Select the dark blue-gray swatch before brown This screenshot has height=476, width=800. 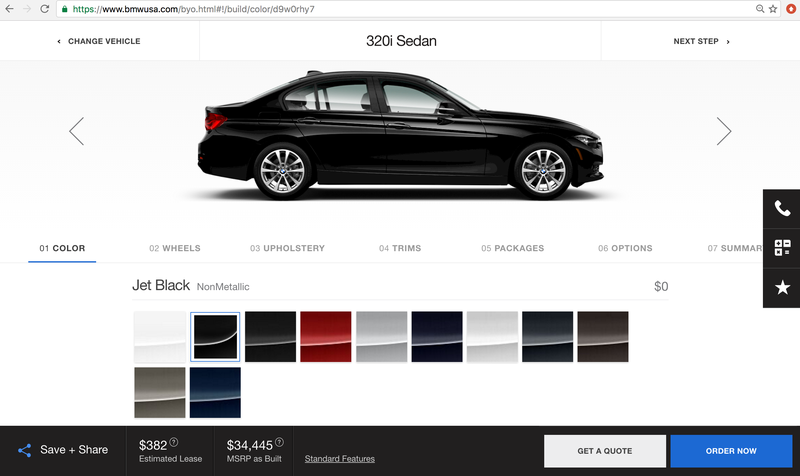[547, 337]
